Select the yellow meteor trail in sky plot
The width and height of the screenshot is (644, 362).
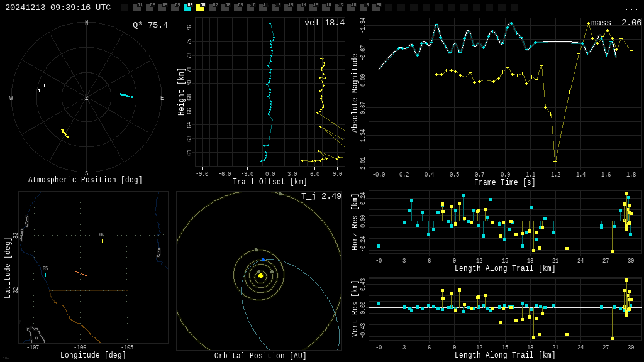[64, 133]
